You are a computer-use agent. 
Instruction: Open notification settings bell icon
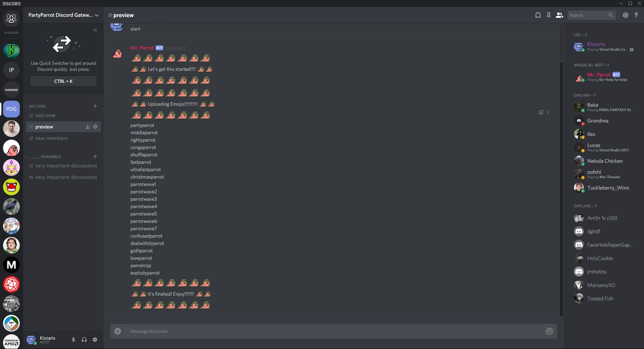(538, 15)
